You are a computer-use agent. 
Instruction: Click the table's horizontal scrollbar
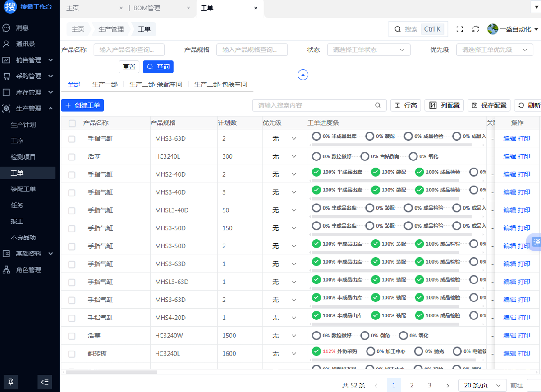(112, 372)
